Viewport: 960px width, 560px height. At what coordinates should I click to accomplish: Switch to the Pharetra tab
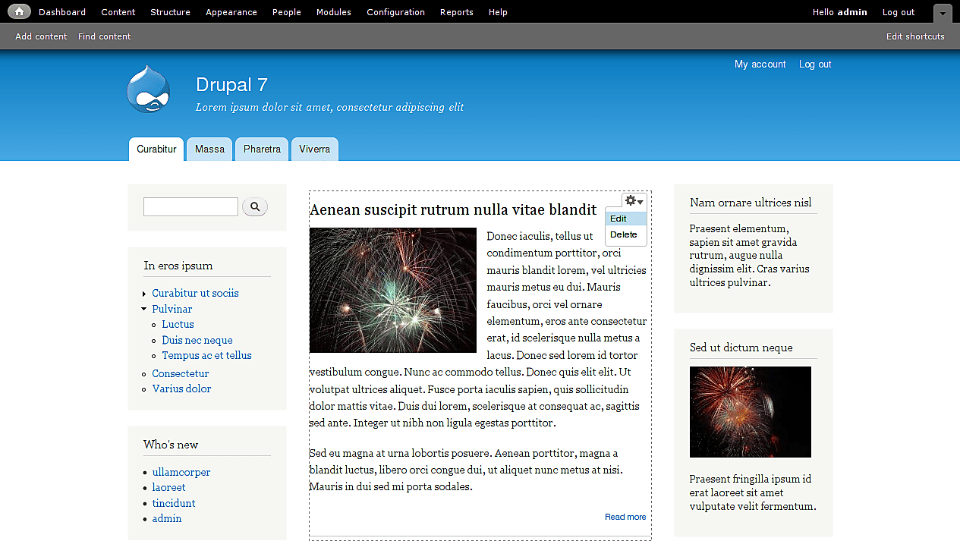point(262,149)
